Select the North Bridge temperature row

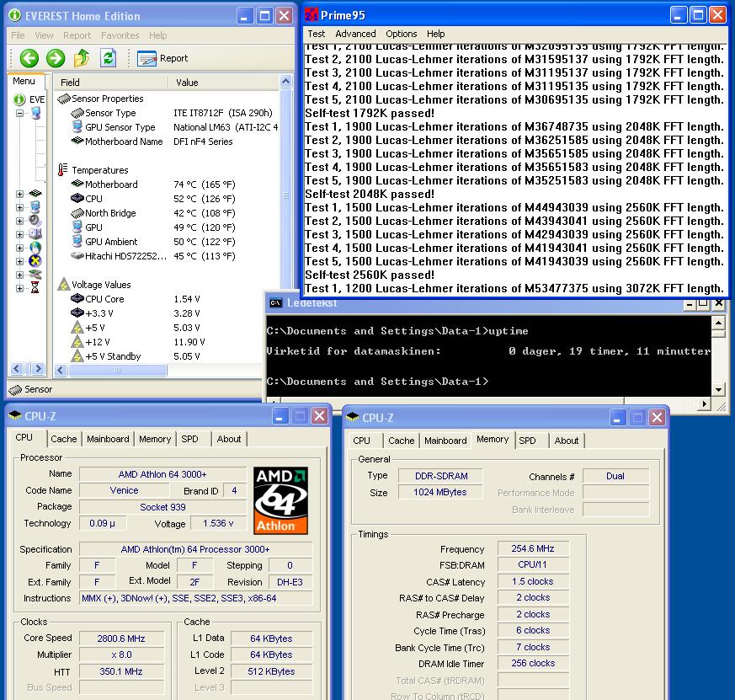pos(174,213)
